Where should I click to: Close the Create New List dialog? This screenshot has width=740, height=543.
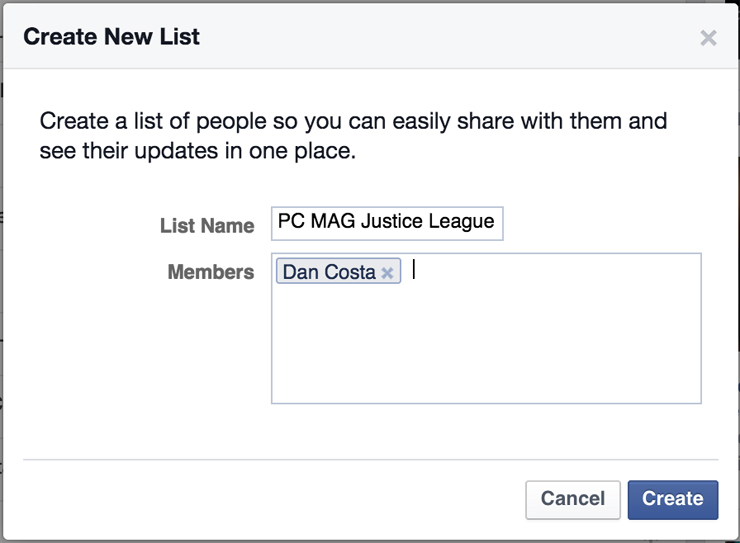click(708, 38)
